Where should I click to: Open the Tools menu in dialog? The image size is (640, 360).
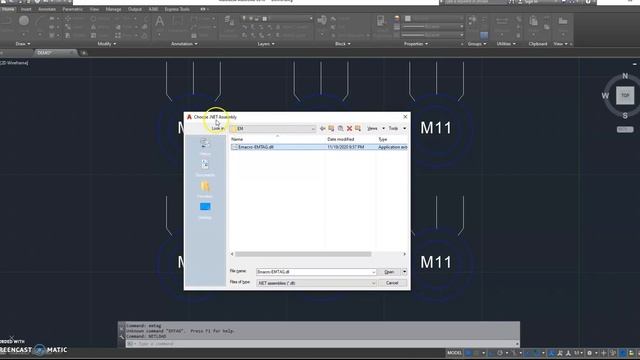coord(397,129)
